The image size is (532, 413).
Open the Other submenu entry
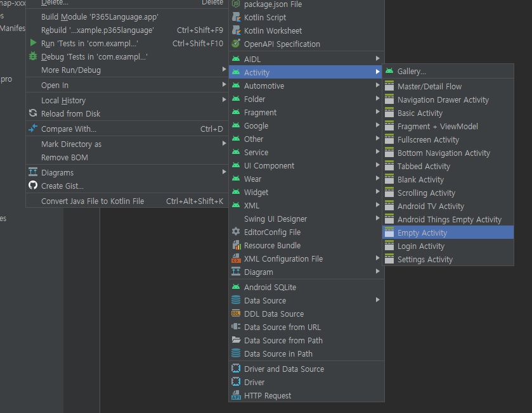(306, 139)
